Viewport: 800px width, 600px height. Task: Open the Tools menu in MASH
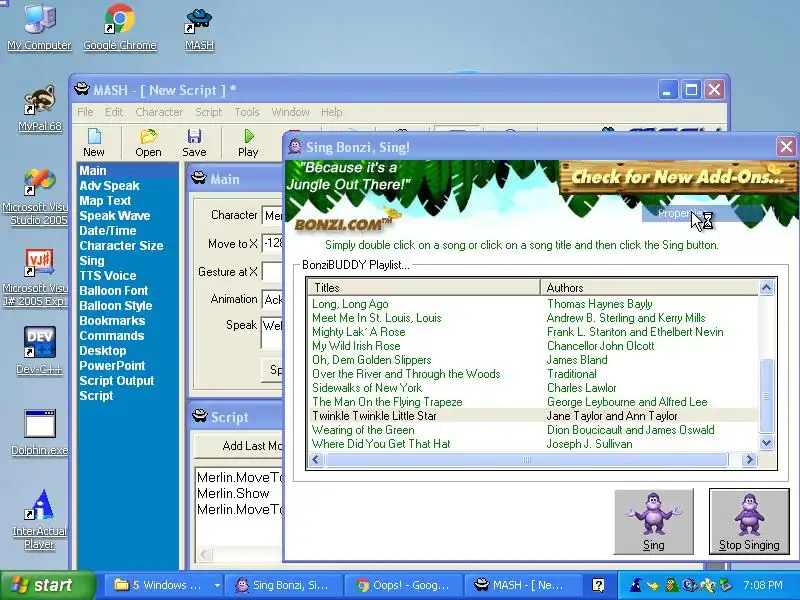[x=247, y=112]
